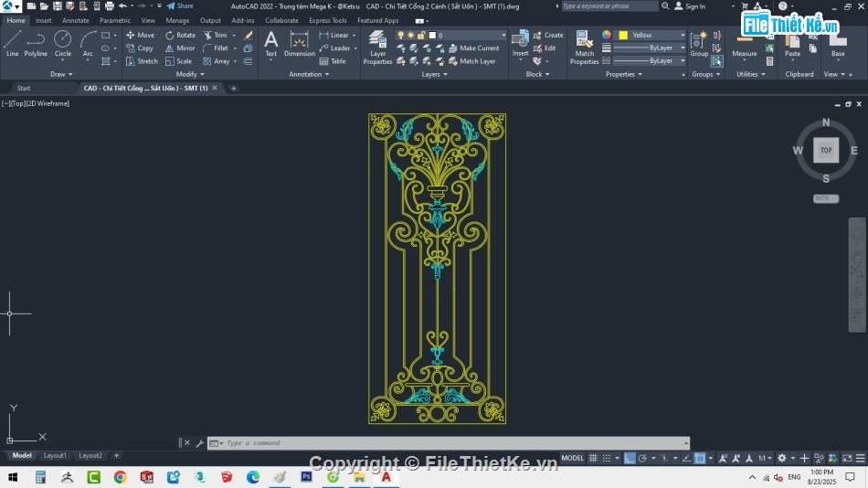Open the Parametric ribbon tab
The width and height of the screenshot is (868, 488).
point(115,20)
